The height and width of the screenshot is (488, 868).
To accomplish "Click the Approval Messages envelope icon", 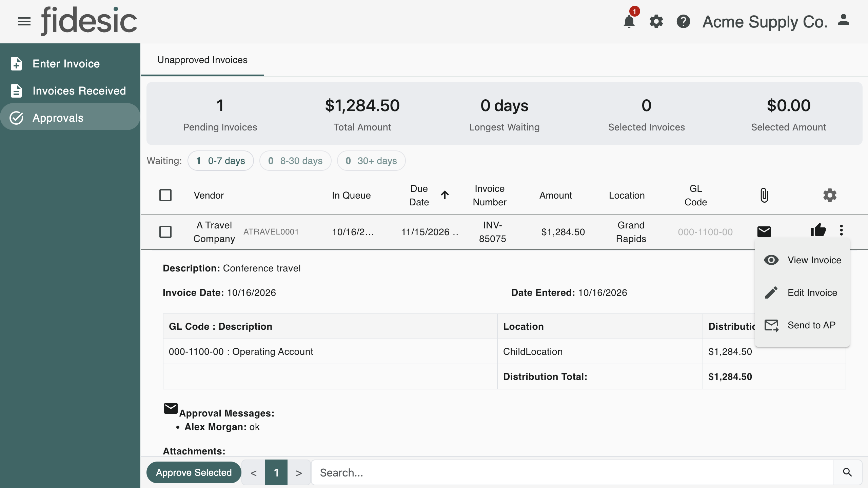I will pos(171,408).
